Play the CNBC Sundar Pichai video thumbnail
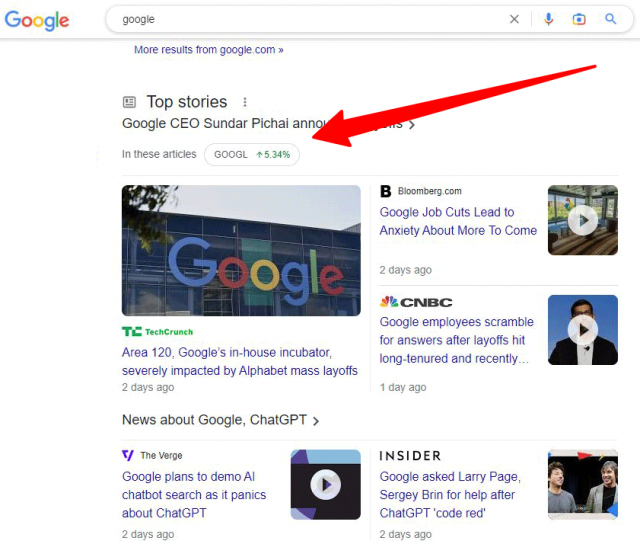 [583, 330]
